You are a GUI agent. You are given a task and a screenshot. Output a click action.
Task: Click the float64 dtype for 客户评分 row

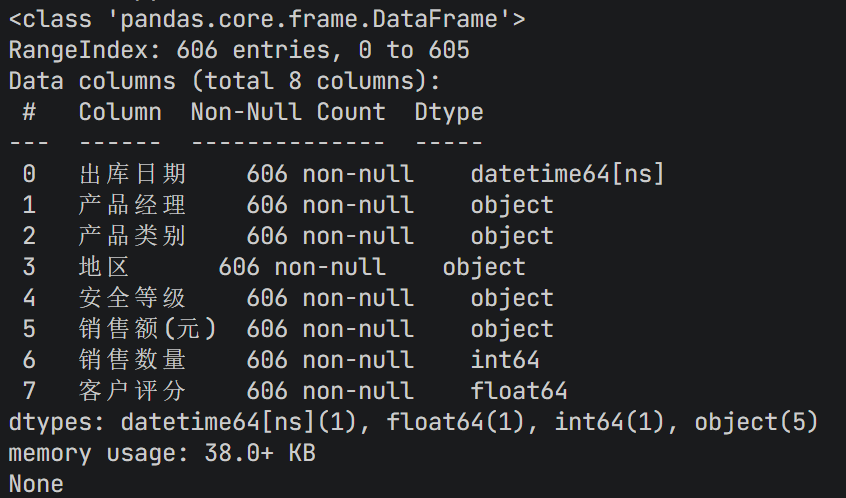[x=519, y=391]
